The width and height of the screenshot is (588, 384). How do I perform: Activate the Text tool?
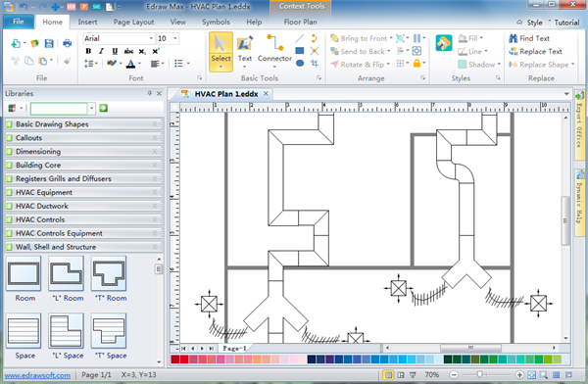tap(244, 52)
